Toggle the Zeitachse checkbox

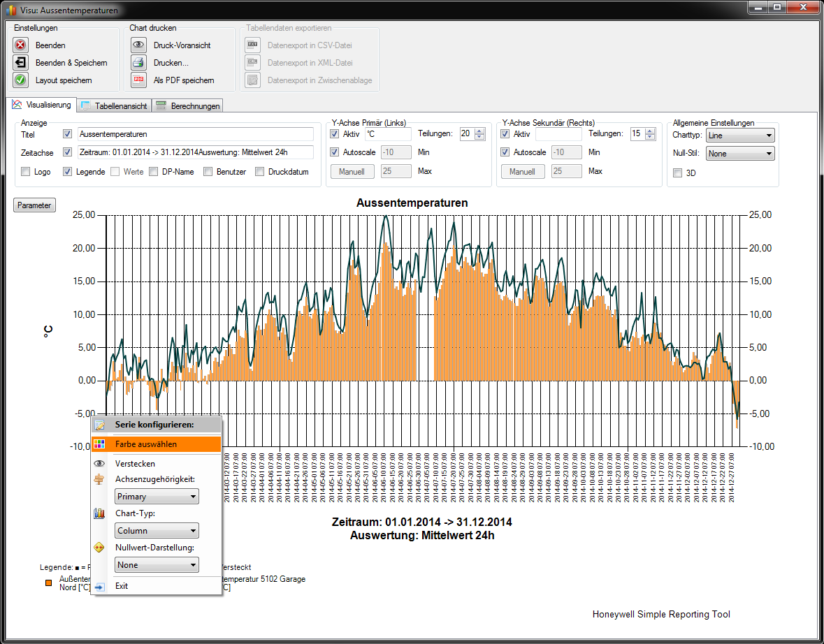[x=67, y=152]
